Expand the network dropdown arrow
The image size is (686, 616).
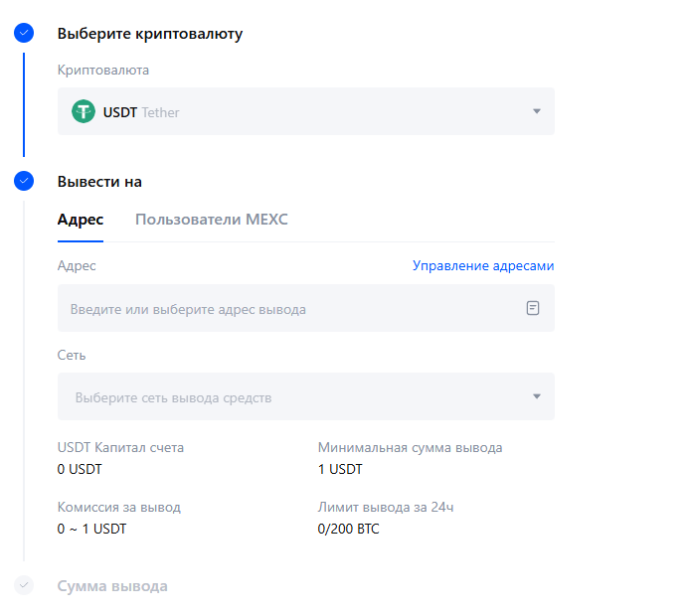click(537, 396)
